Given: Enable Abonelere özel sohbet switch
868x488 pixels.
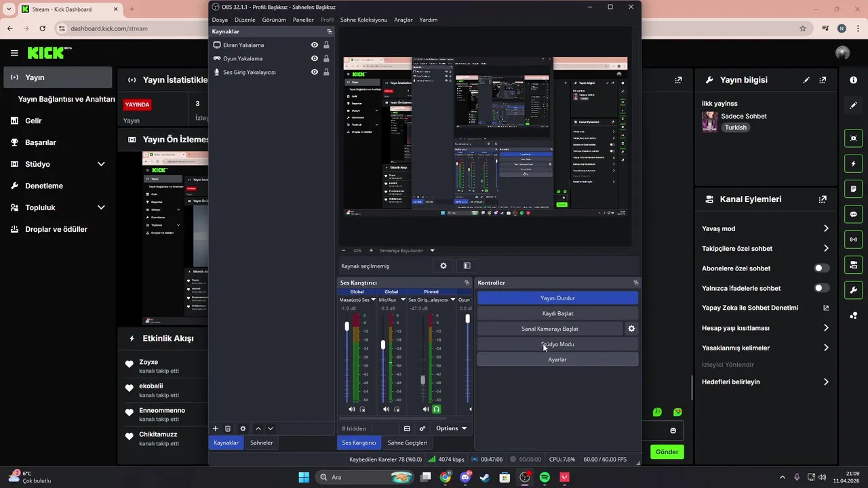Looking at the screenshot, I should click(x=822, y=268).
